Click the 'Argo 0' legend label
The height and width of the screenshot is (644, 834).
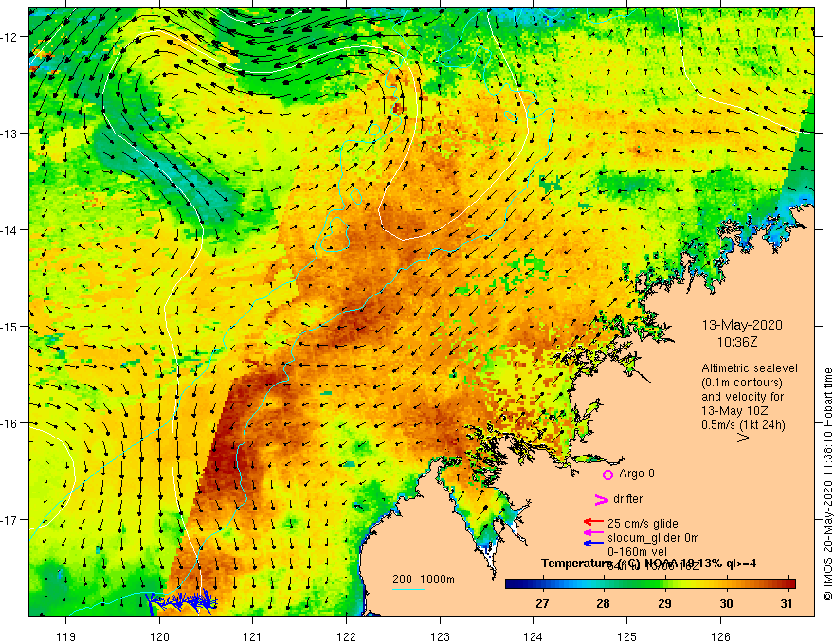point(637,474)
